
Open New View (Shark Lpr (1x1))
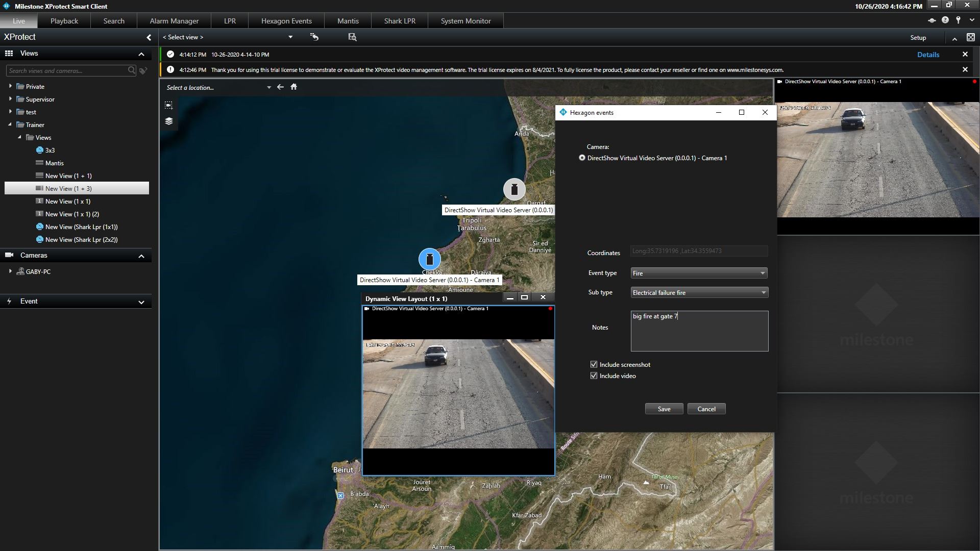click(x=81, y=227)
